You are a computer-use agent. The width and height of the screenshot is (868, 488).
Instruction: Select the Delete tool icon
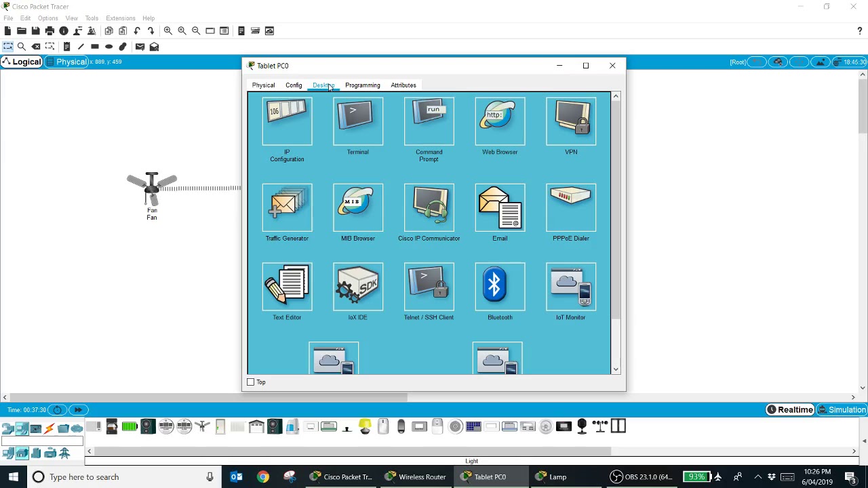(36, 47)
